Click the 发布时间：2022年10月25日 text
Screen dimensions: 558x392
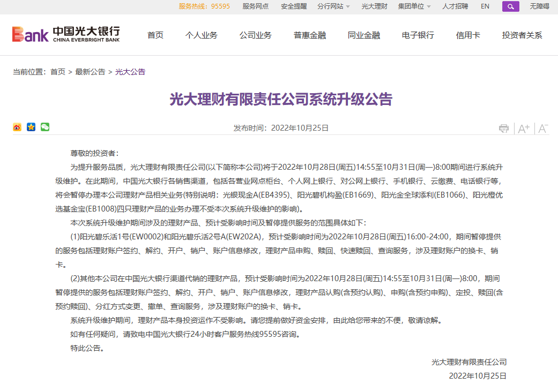click(x=281, y=128)
